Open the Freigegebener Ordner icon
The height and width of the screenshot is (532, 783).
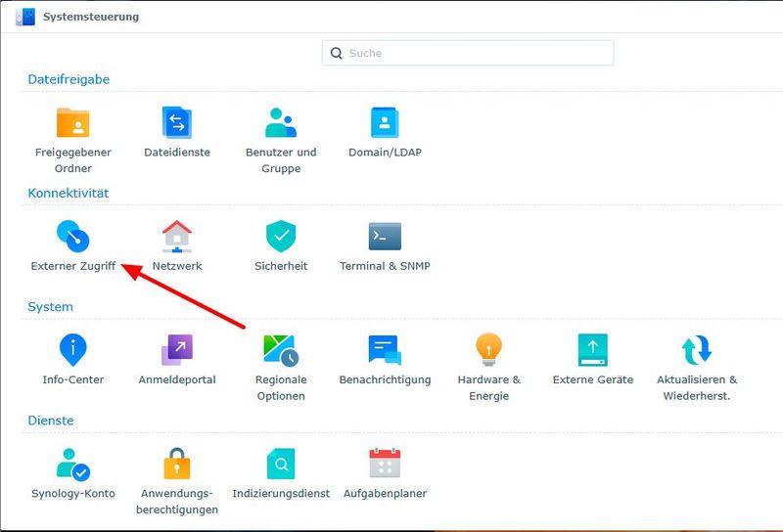tap(72, 122)
